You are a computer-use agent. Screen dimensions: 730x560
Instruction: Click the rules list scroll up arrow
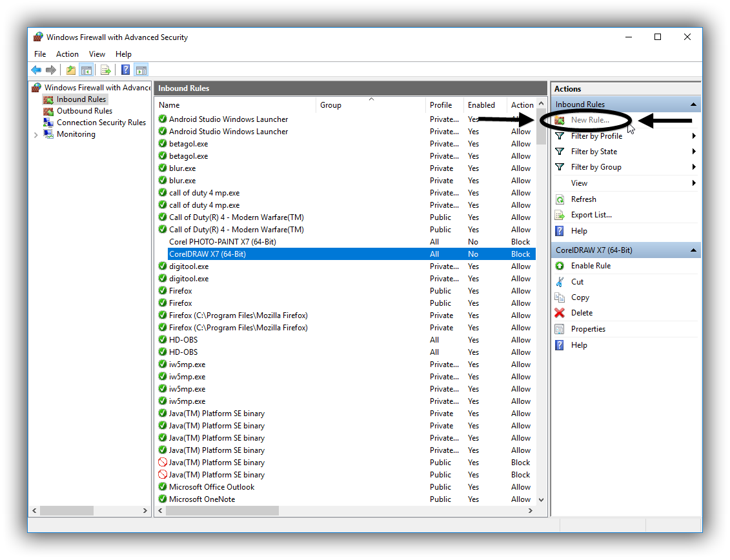[541, 103]
